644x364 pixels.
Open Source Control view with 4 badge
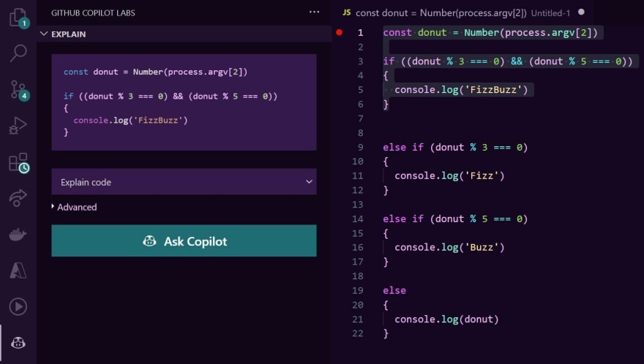pos(18,90)
